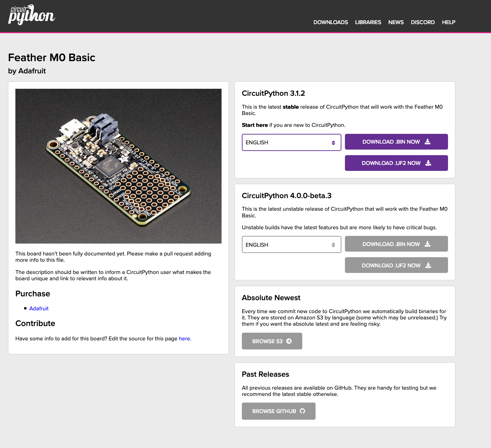
Task: Expand the language dropdown for 4.0.0-beta.3
Action: pyautogui.click(x=291, y=245)
